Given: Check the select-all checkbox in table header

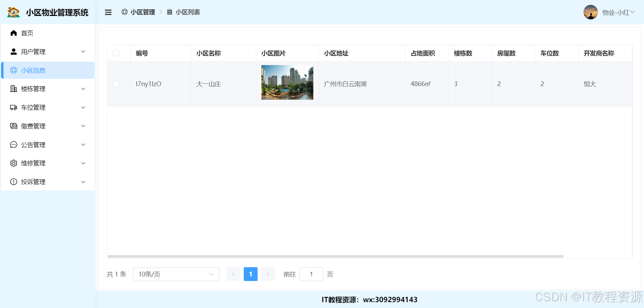Looking at the screenshot, I should 116,53.
